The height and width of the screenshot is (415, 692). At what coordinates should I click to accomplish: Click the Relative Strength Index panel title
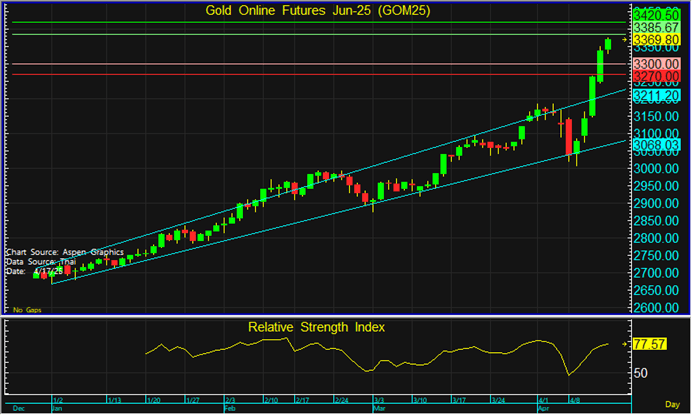315,327
